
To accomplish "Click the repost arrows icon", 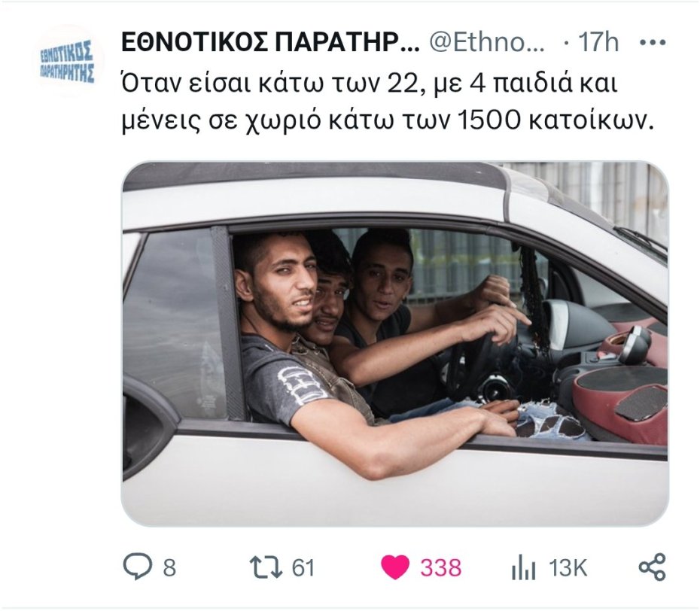I will pos(266,567).
